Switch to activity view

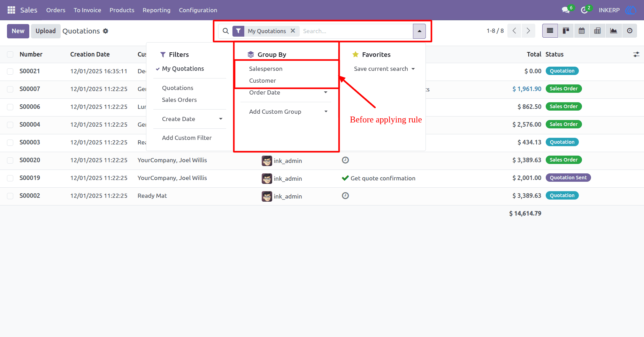click(629, 31)
